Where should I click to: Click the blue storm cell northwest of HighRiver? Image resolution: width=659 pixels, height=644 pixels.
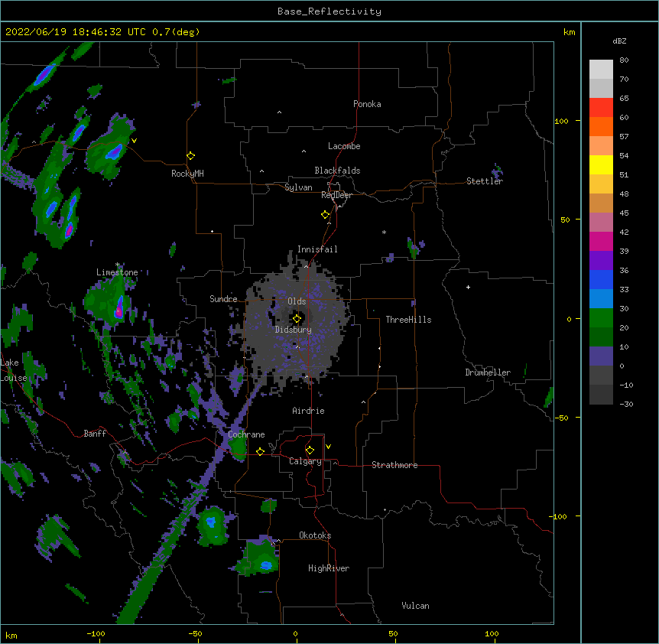tap(265, 565)
